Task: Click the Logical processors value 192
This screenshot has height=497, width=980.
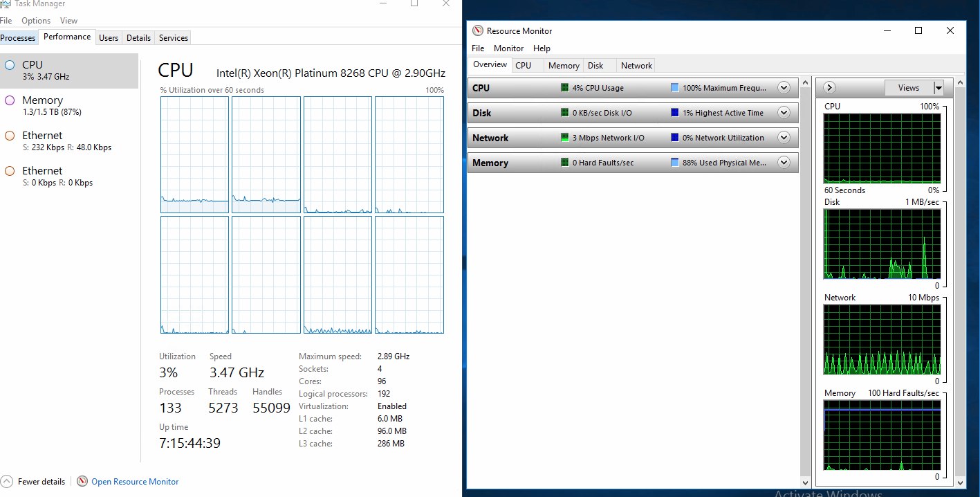Action: (x=385, y=394)
